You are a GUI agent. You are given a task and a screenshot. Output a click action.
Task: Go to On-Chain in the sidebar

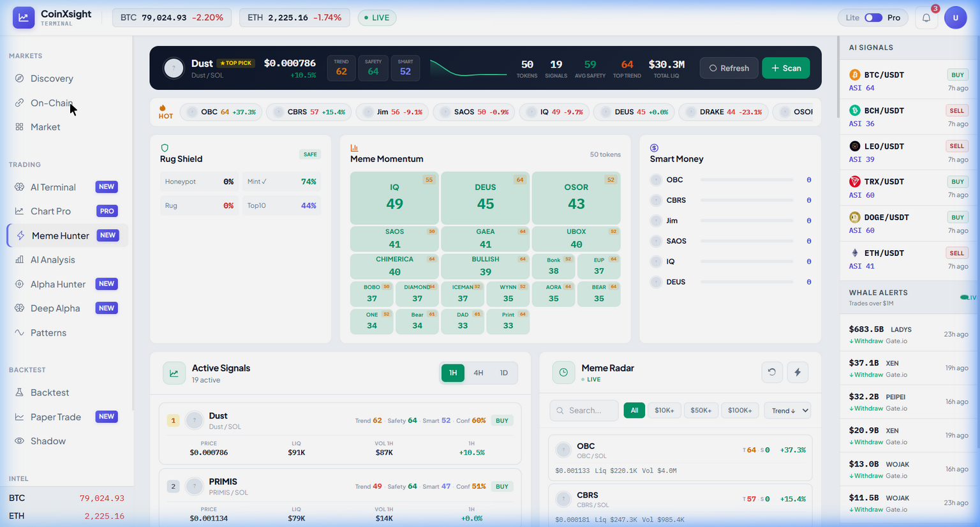(x=68, y=103)
